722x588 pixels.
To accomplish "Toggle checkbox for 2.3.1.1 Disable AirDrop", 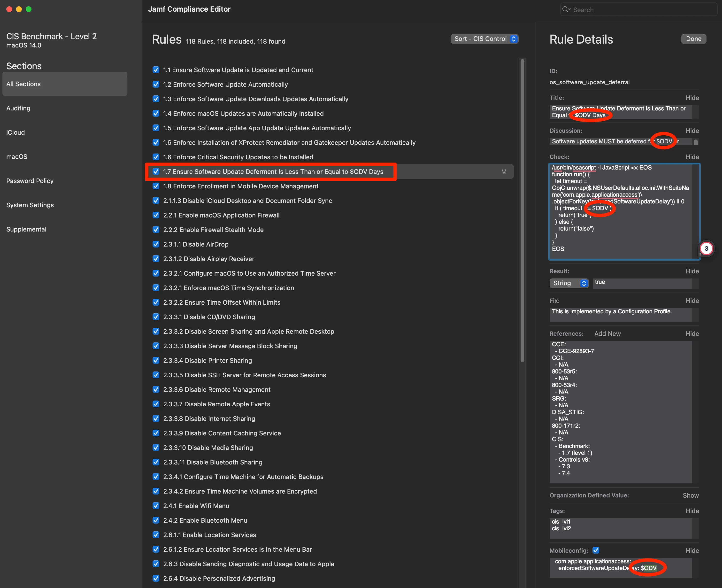I will coord(156,244).
